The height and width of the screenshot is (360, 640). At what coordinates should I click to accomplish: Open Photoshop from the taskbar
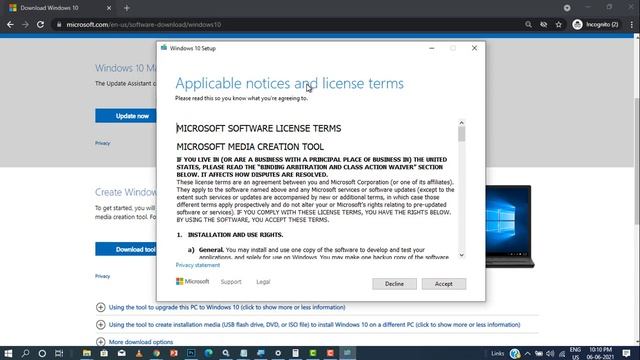(x=191, y=353)
